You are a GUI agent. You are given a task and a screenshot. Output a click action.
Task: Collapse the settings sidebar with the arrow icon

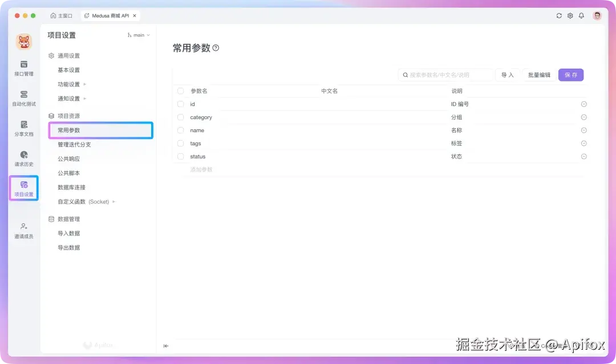coord(166,345)
